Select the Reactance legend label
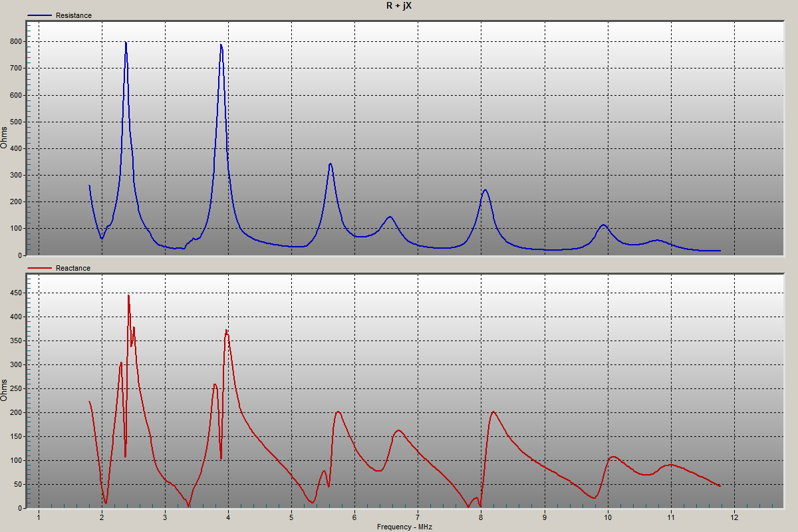The image size is (798, 532). click(x=73, y=269)
